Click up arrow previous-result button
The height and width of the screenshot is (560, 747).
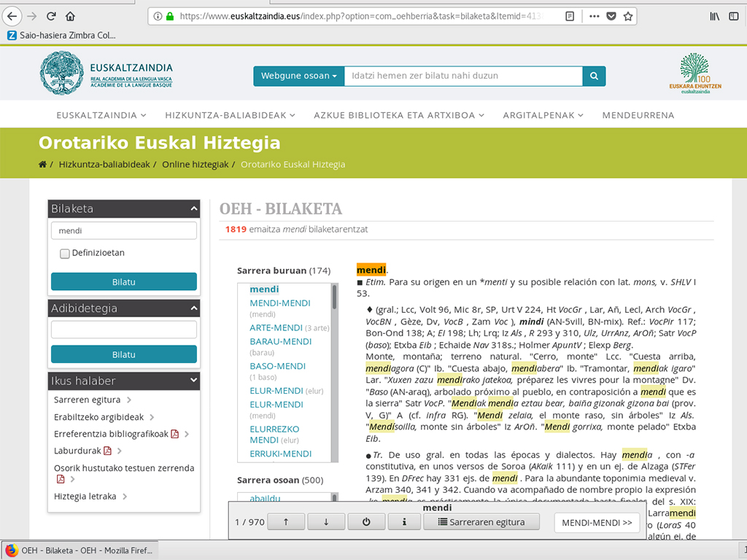[x=286, y=522]
